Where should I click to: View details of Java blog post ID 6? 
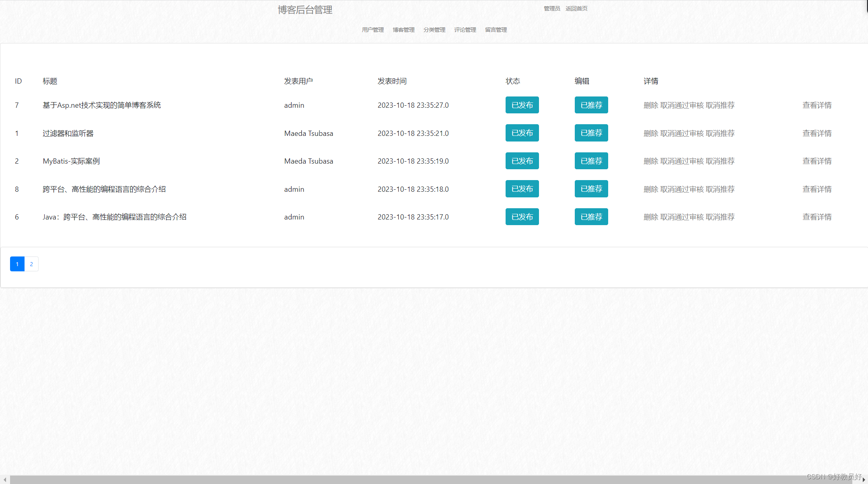pos(817,217)
